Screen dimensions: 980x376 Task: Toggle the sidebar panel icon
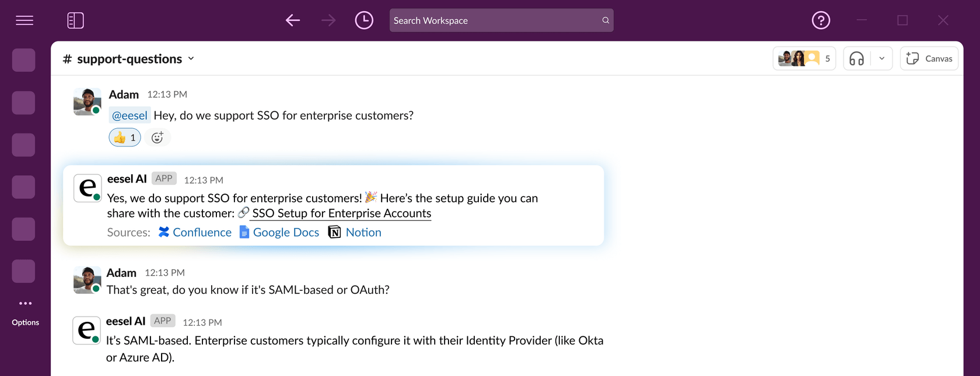pos(75,20)
